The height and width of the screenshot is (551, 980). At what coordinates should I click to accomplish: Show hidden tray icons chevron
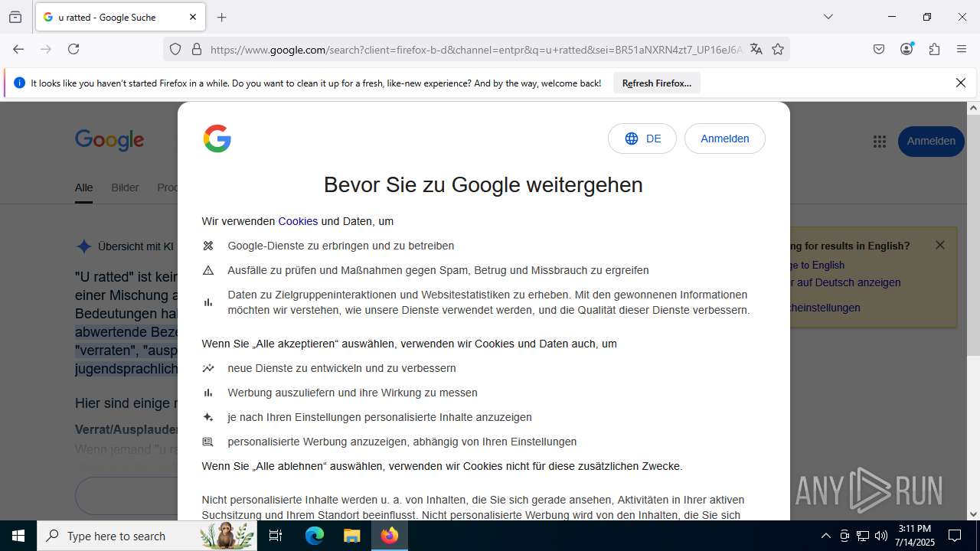click(x=825, y=536)
